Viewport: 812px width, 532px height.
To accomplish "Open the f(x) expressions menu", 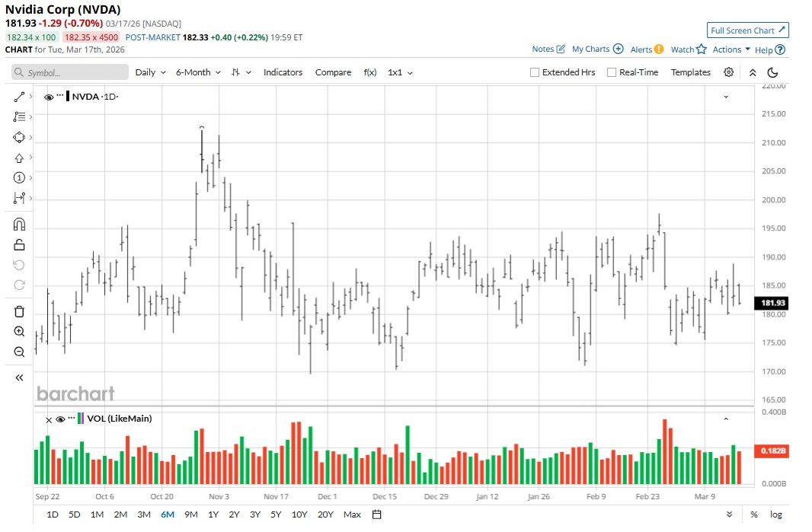I will 369,72.
